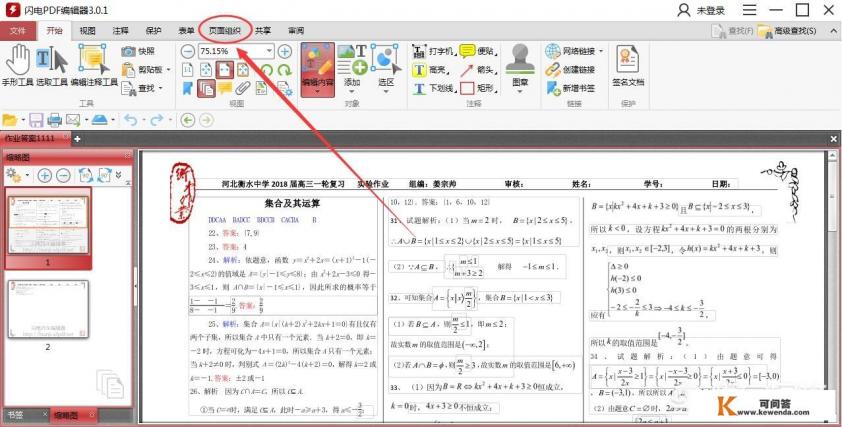Select the page 2 thumbnail
This screenshot has height=427, width=842.
tap(48, 310)
